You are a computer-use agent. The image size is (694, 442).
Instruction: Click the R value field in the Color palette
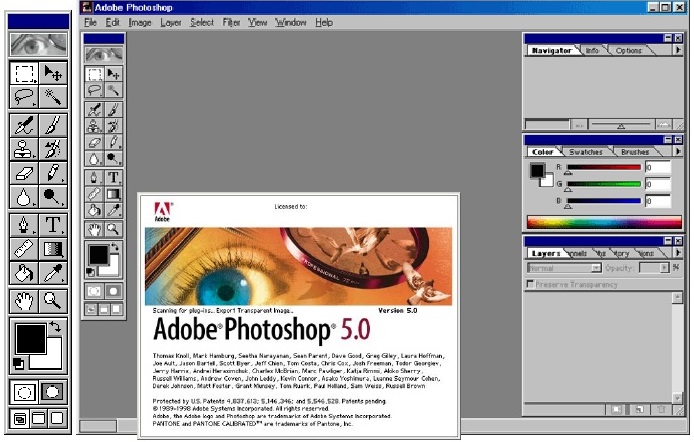point(657,167)
